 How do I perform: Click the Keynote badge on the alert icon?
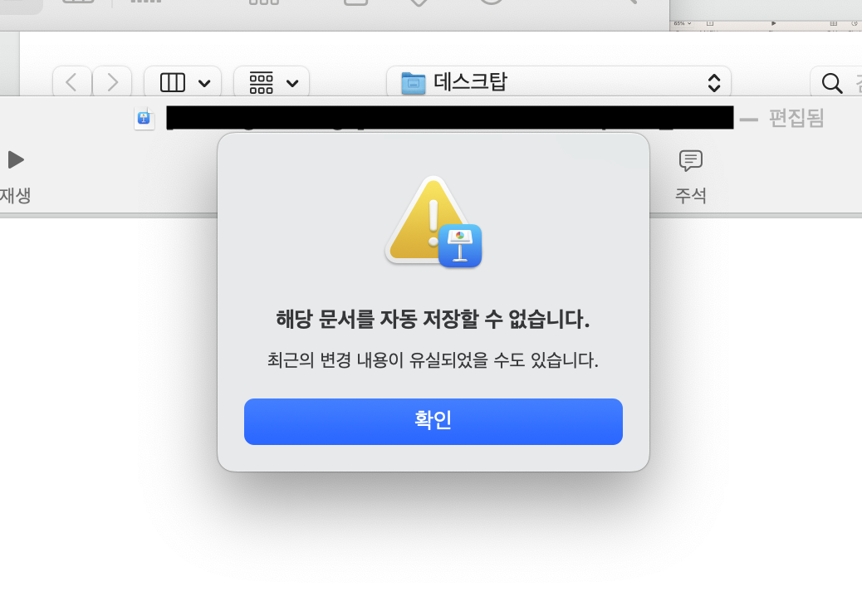click(460, 245)
